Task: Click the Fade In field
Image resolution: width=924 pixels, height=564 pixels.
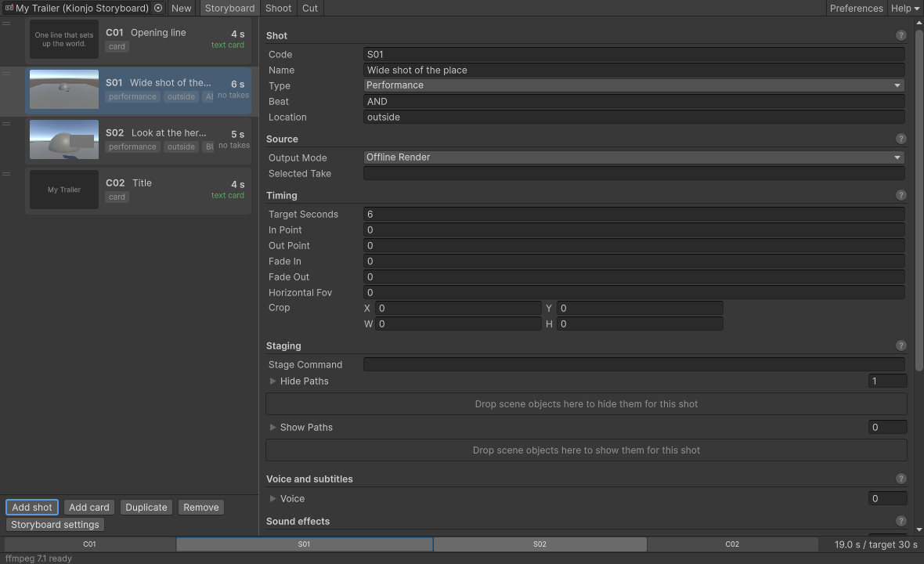Action: [x=633, y=261]
